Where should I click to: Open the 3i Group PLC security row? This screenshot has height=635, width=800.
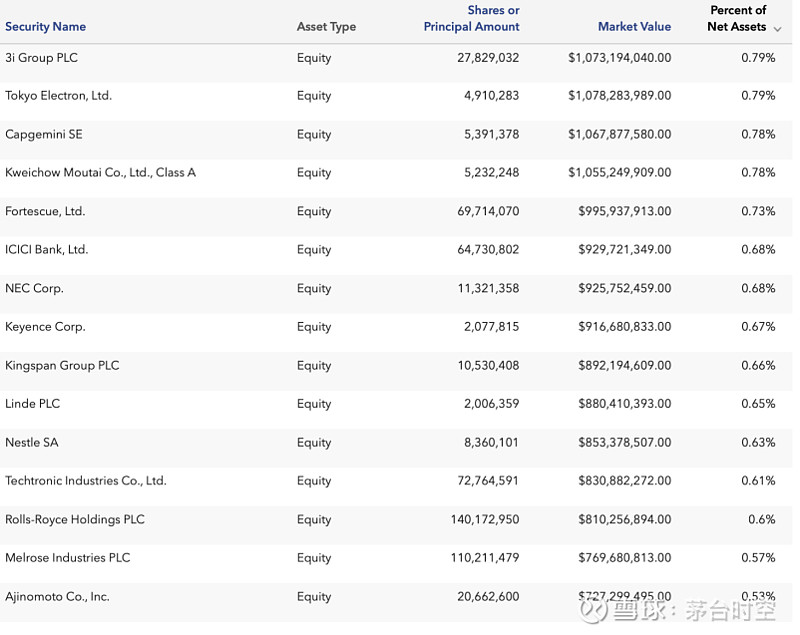[x=41, y=58]
